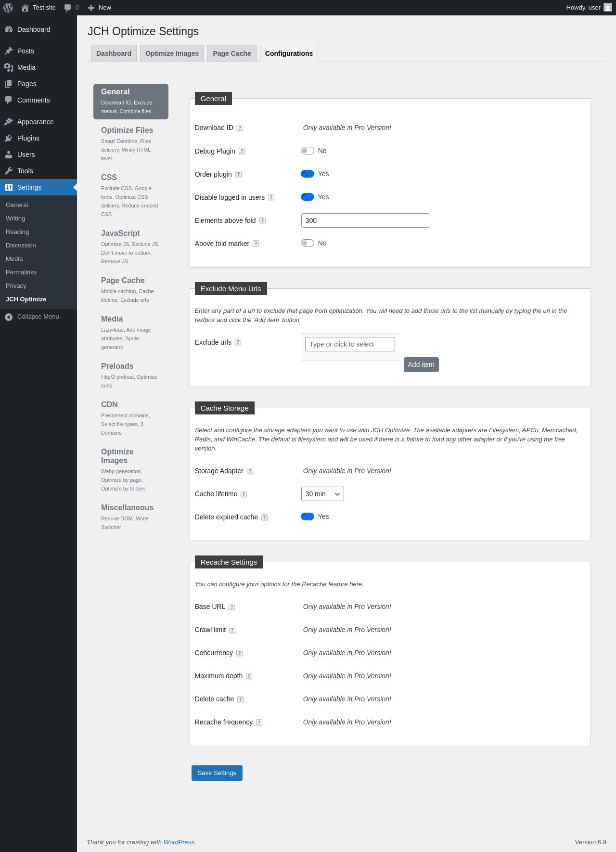Open help icon beside Recache frequency
This screenshot has height=852, width=616.
click(x=259, y=723)
